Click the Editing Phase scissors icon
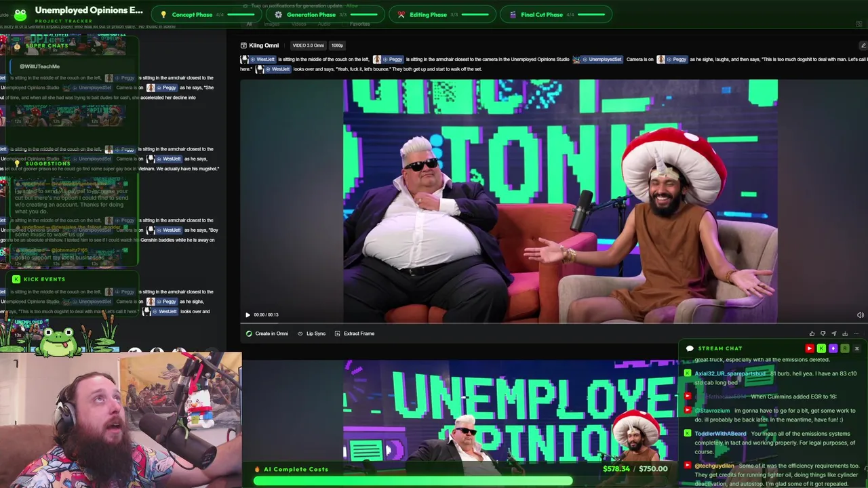This screenshot has width=868, height=488. (x=401, y=14)
